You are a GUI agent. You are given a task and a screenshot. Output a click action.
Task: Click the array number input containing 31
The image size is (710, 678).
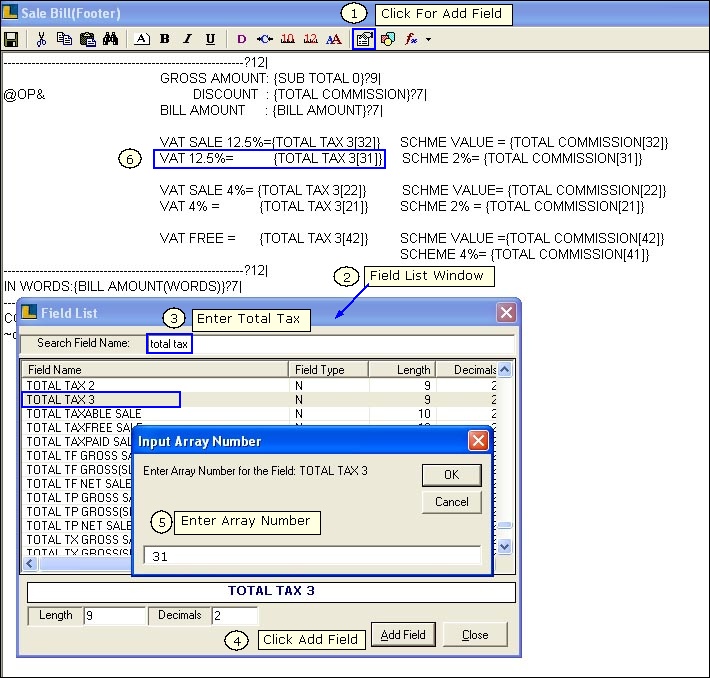point(312,556)
